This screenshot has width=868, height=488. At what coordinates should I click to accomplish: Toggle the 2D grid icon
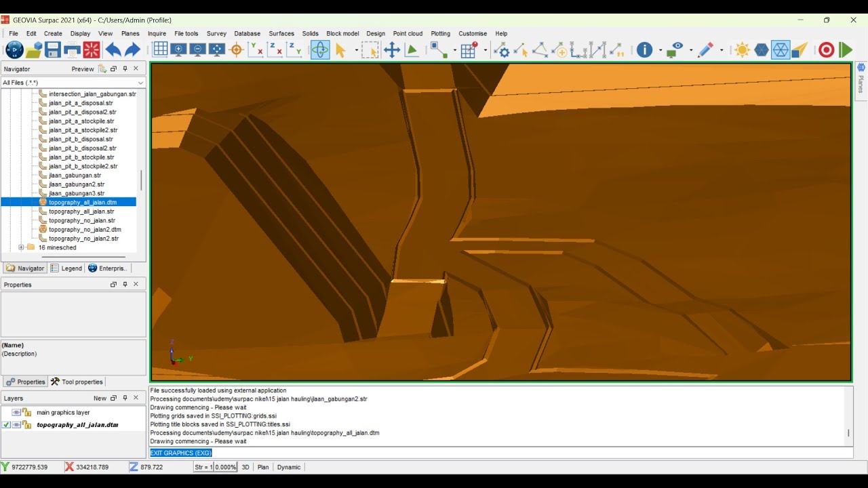click(x=160, y=49)
